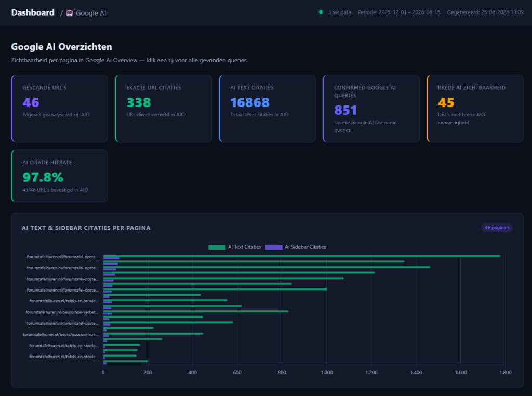Toggle the AI Sidebar Citaties legend series
This screenshot has height=396, width=532.
(296, 247)
